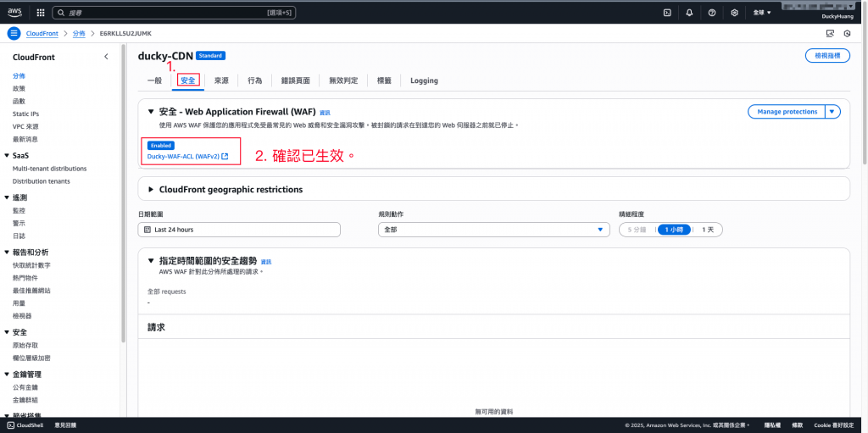The width and height of the screenshot is (868, 433).
Task: Open the Last 24 hours date range field
Action: (x=239, y=230)
